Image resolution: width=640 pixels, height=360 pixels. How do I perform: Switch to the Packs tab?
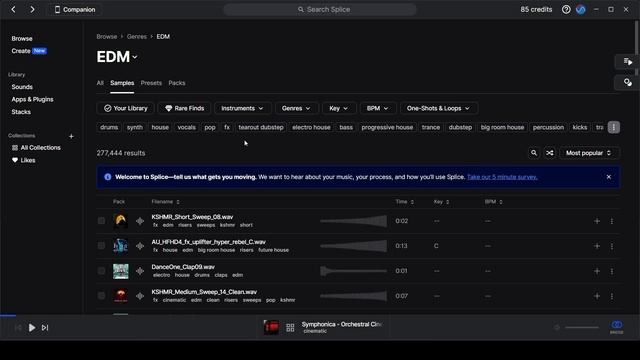[177, 83]
